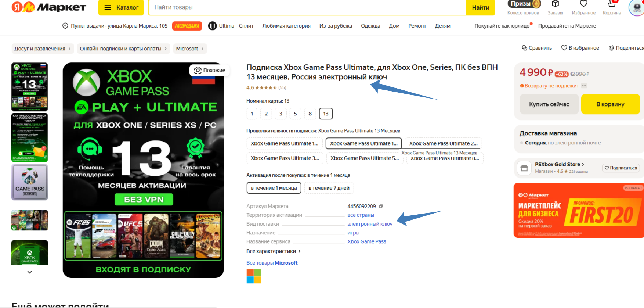The height and width of the screenshot is (308, 644).
Task: Choose activation в течение 1 месяца
Action: [x=274, y=188]
